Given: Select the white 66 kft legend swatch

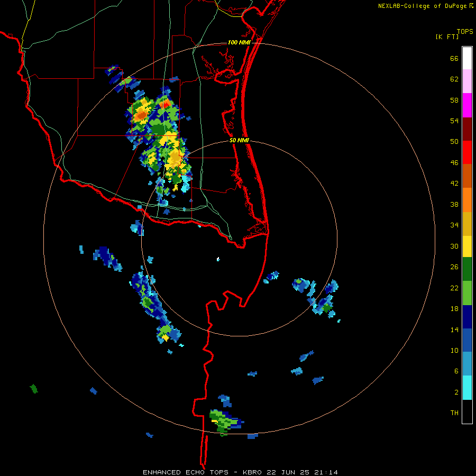Looking at the screenshot, I should point(467,58).
